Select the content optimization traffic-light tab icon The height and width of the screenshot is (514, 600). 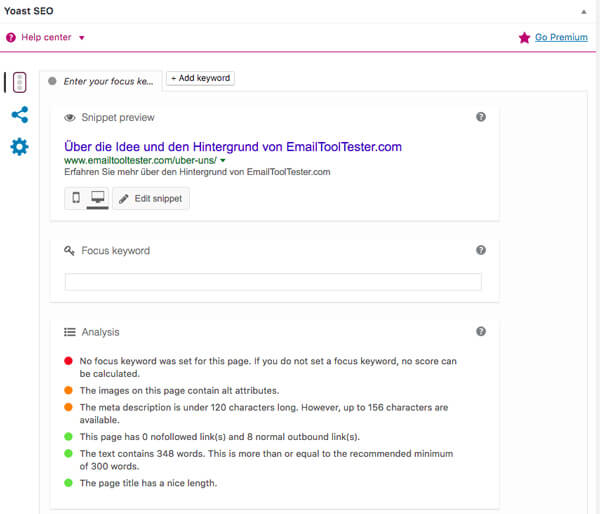pos(20,82)
